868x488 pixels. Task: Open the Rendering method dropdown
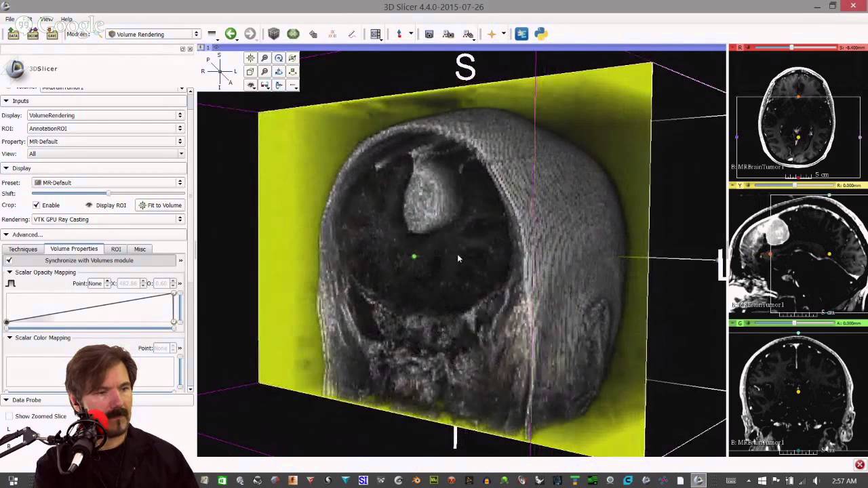pos(106,220)
